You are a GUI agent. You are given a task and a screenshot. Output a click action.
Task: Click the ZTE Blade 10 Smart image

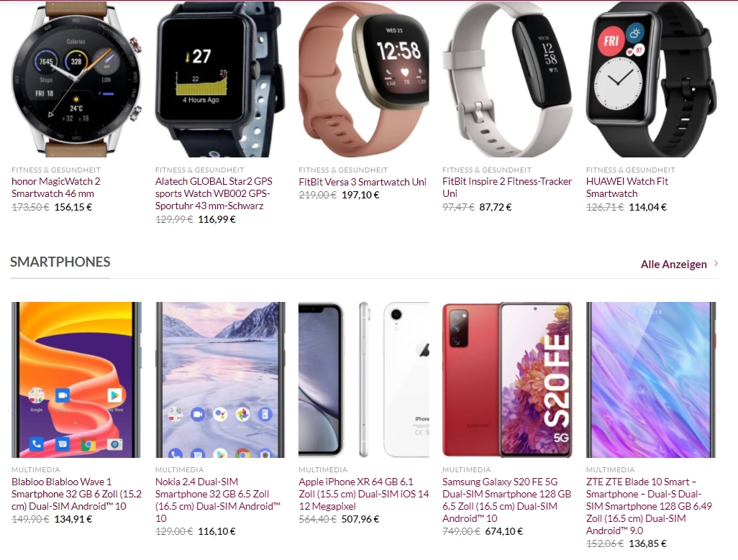tap(652, 380)
